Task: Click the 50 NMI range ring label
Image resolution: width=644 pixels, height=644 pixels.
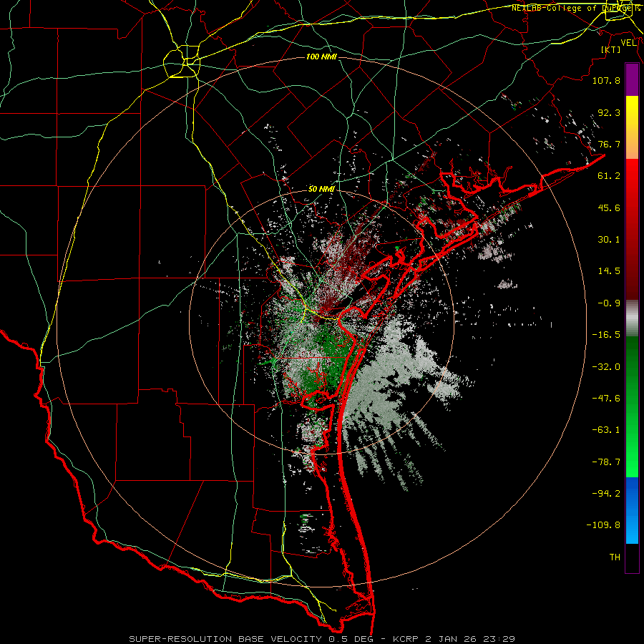Action: [321, 189]
